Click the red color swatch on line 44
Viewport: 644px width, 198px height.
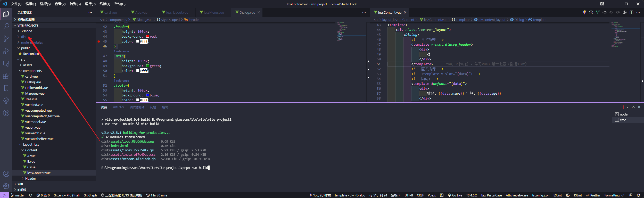click(147, 36)
